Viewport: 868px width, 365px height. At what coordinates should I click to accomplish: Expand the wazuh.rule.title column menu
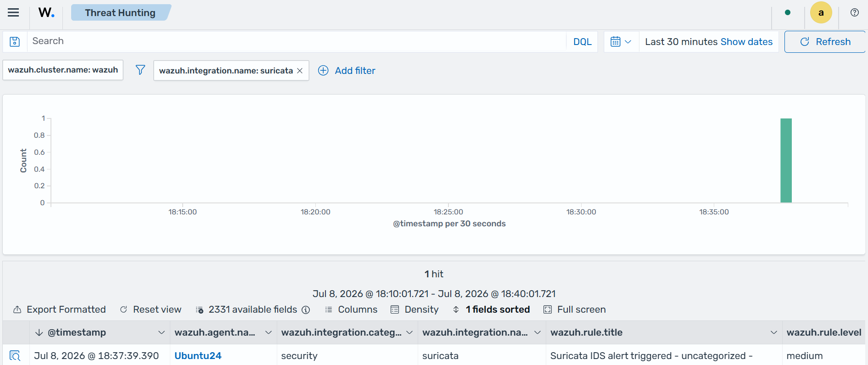pyautogui.click(x=774, y=332)
